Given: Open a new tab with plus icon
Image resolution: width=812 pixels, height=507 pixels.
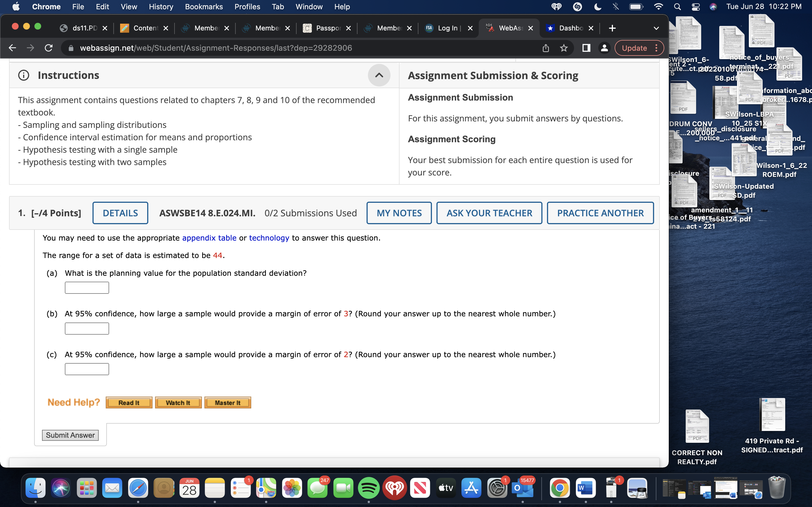Looking at the screenshot, I should tap(612, 28).
